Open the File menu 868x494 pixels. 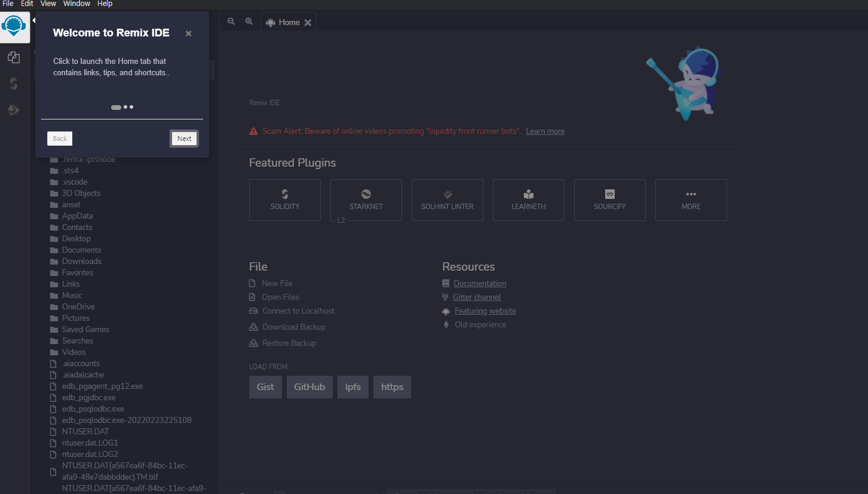tap(8, 4)
